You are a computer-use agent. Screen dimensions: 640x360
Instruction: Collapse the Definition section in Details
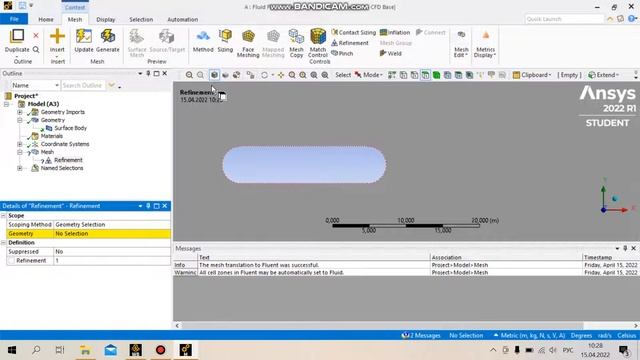[4, 242]
